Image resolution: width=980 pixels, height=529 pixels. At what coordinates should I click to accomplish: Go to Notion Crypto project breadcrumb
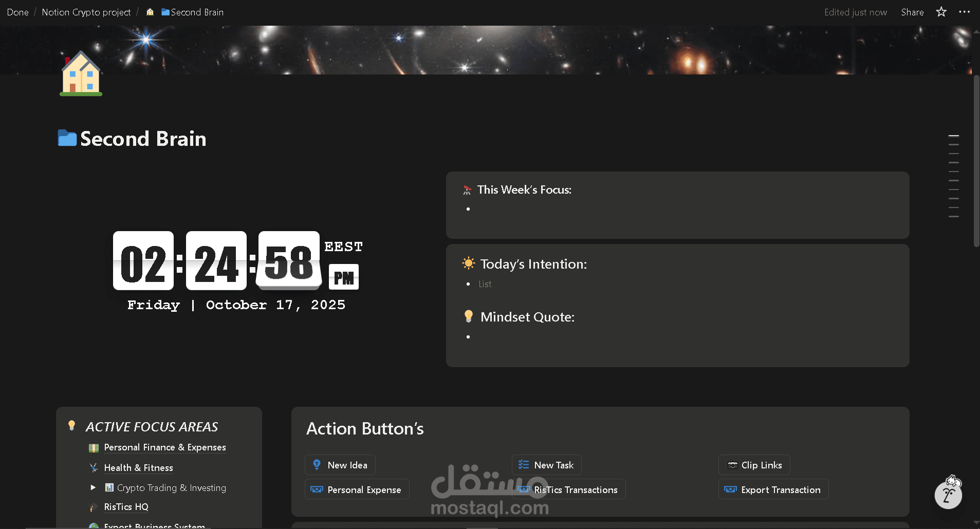pos(86,12)
